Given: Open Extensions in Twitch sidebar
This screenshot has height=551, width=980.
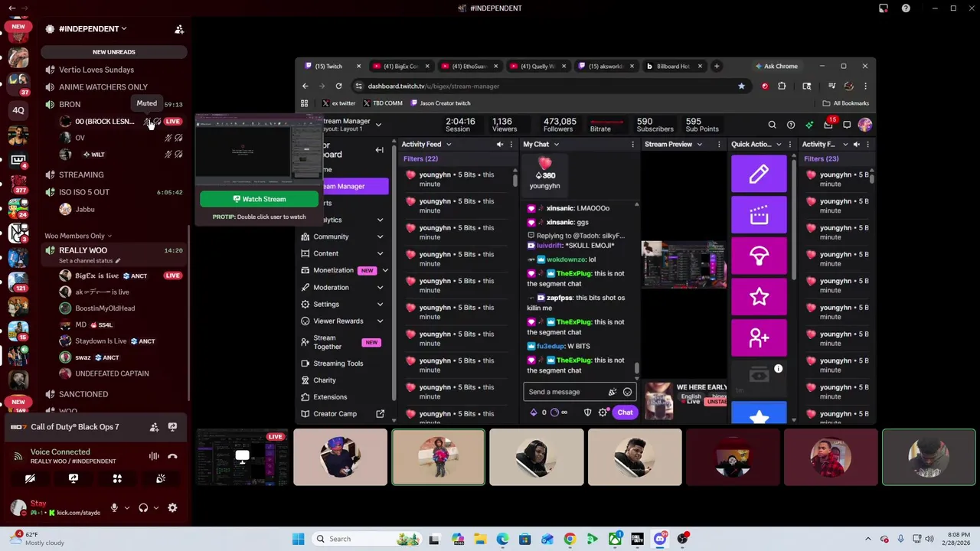Looking at the screenshot, I should point(330,397).
